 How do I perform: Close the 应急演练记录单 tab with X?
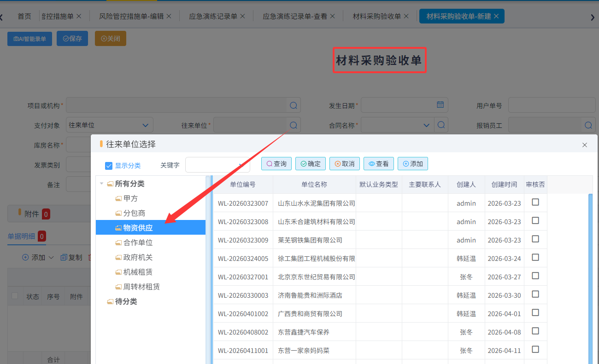click(243, 16)
